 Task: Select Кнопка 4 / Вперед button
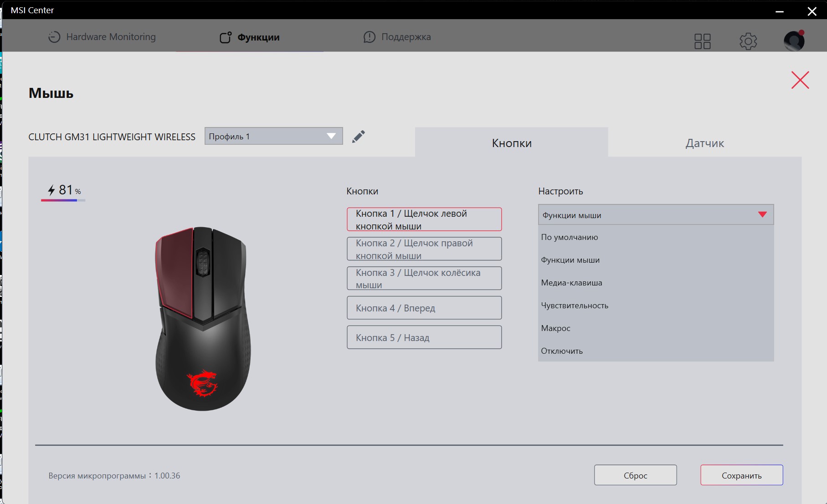pyautogui.click(x=424, y=308)
